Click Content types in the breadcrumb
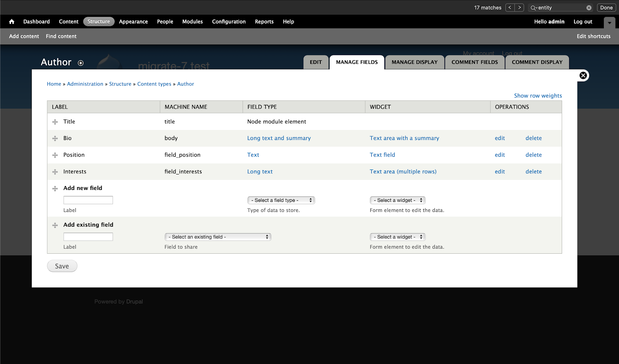Screen dimensions: 619x364 click(x=154, y=84)
